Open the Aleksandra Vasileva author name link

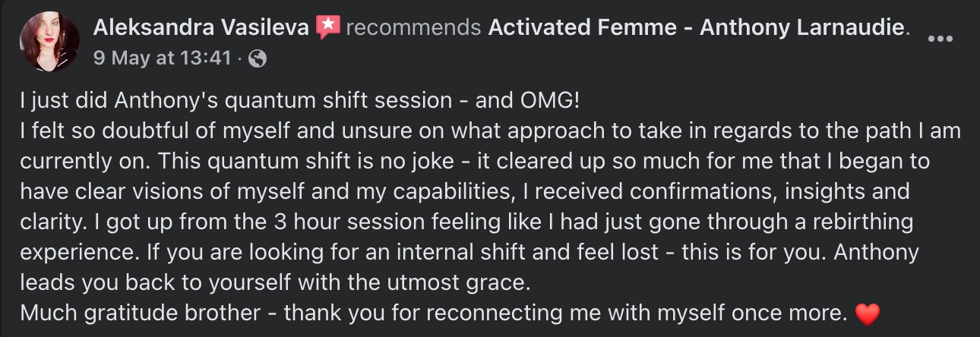pyautogui.click(x=201, y=28)
